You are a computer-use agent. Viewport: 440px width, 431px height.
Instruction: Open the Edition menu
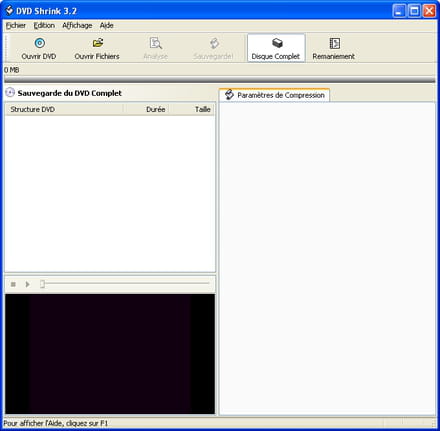pos(44,25)
